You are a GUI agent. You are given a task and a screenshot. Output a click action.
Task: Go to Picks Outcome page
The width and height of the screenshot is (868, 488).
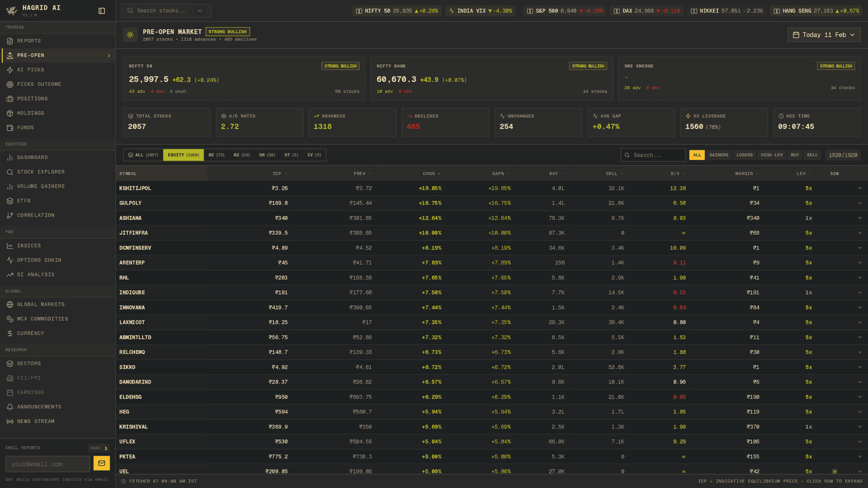58,84
